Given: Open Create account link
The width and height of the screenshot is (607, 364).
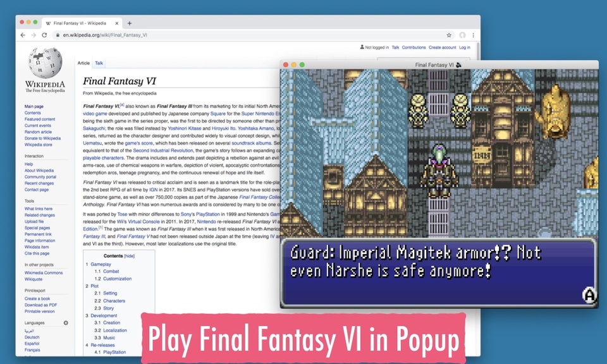Looking at the screenshot, I should click(442, 47).
